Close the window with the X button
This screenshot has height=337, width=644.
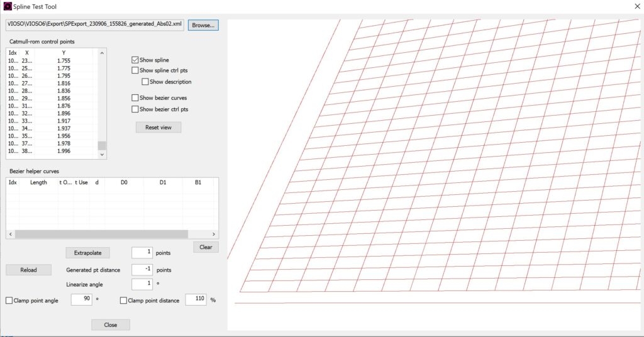pyautogui.click(x=630, y=6)
